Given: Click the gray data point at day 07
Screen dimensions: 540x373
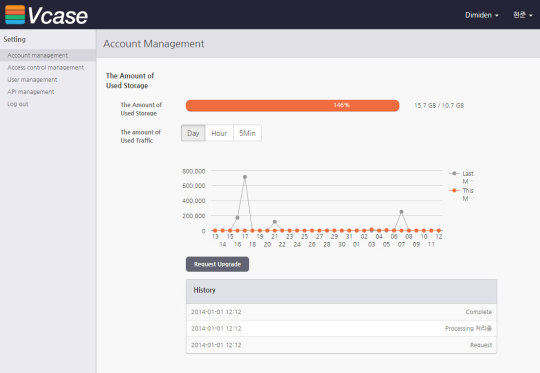Looking at the screenshot, I should 401,212.
